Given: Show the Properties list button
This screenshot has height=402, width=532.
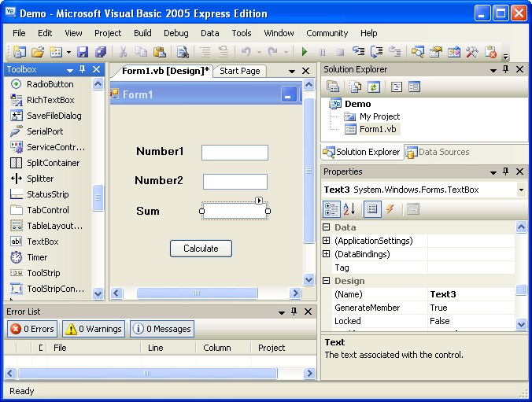Looking at the screenshot, I should (372, 209).
